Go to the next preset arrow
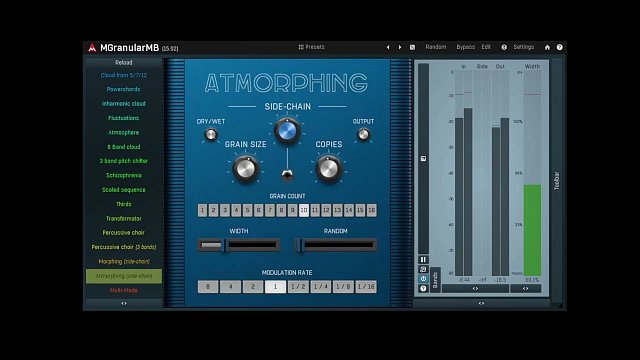 [x=400, y=47]
